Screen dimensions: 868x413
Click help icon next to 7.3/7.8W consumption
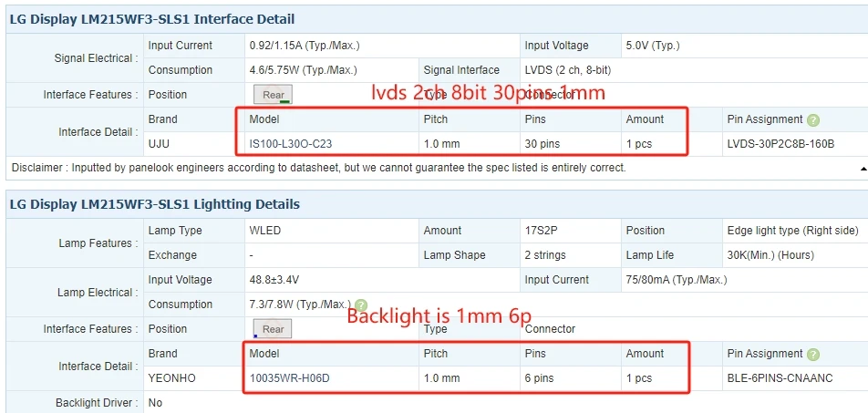click(361, 305)
